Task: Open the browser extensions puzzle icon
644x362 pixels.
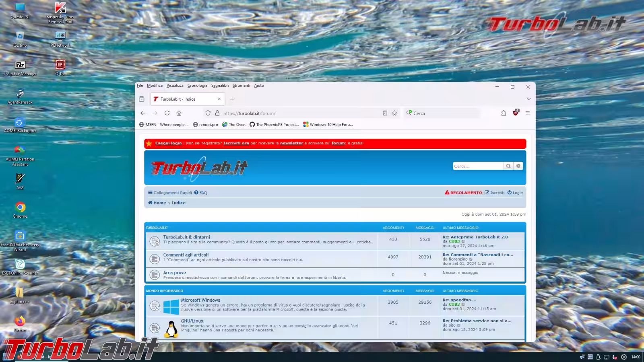Action: point(504,113)
